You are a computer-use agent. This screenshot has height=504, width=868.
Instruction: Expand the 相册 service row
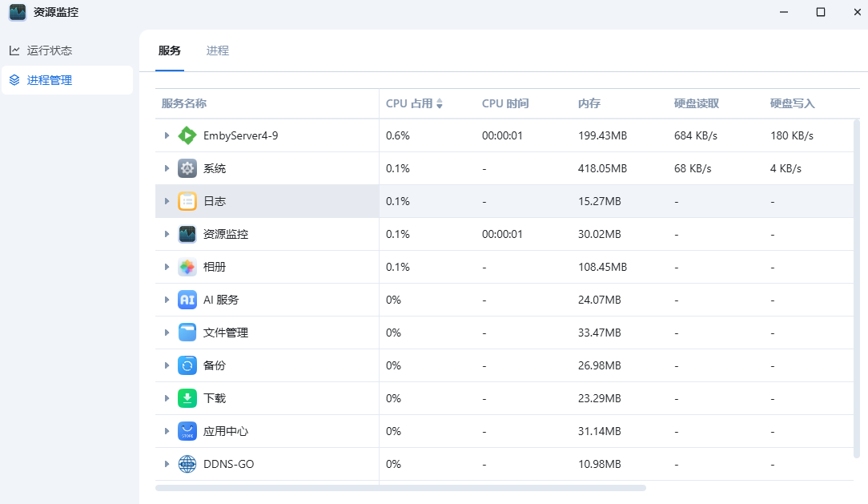pos(167,267)
